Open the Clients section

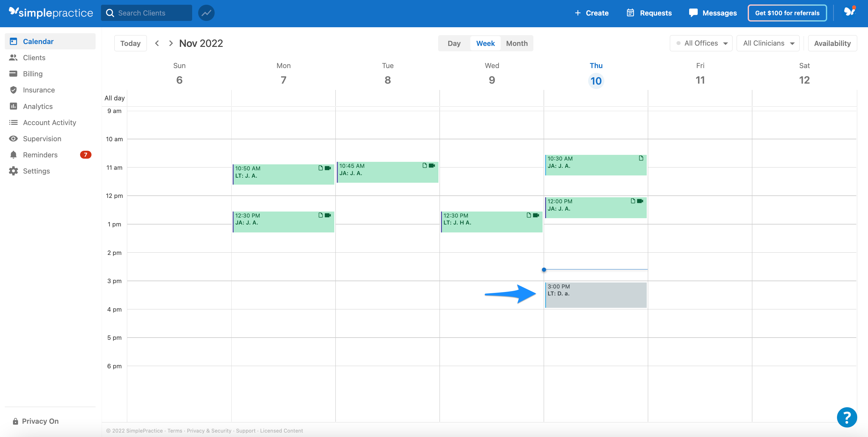tap(34, 57)
